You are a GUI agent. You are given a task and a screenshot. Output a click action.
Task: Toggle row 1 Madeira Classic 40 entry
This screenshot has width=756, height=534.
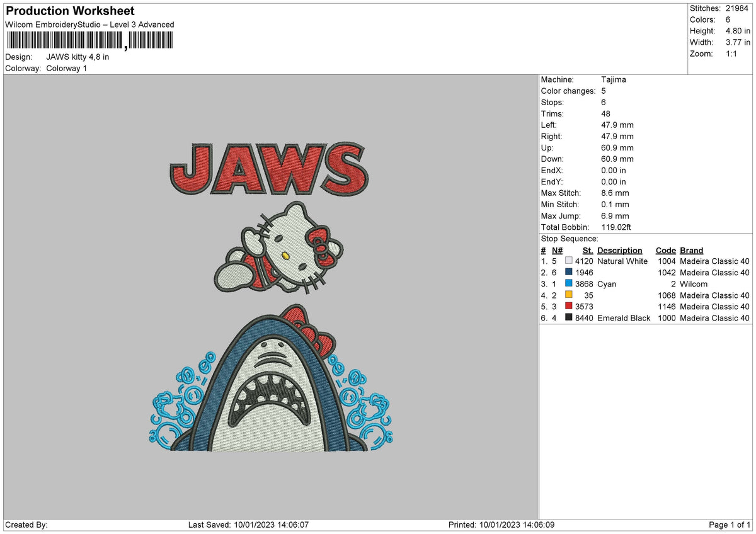click(714, 261)
